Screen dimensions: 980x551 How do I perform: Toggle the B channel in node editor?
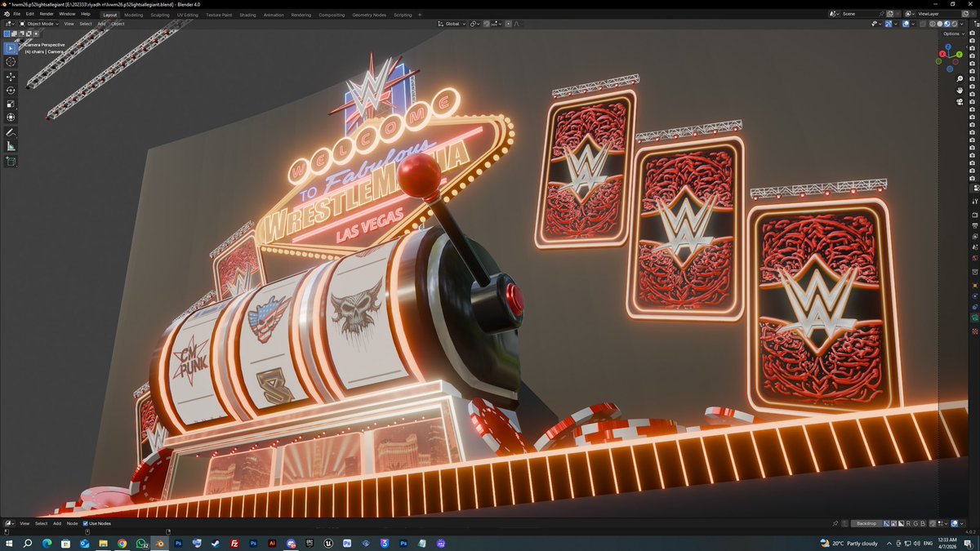(x=923, y=523)
